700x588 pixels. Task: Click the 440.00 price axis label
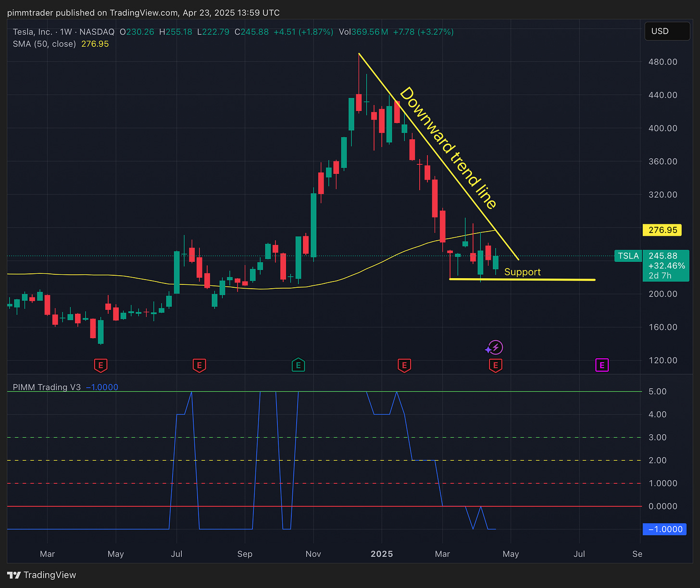coord(663,95)
